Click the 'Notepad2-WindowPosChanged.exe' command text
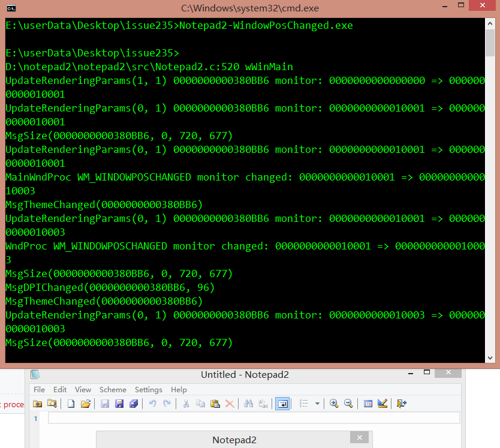 point(266,26)
